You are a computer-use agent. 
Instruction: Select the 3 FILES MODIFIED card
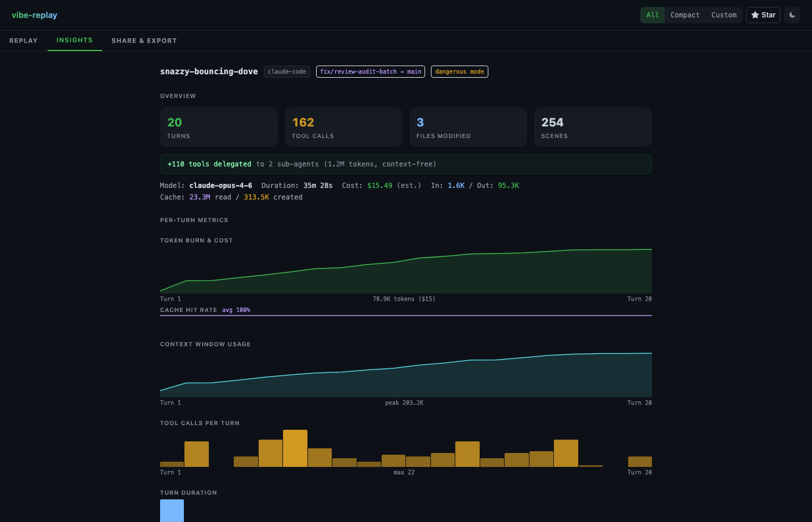(x=468, y=127)
